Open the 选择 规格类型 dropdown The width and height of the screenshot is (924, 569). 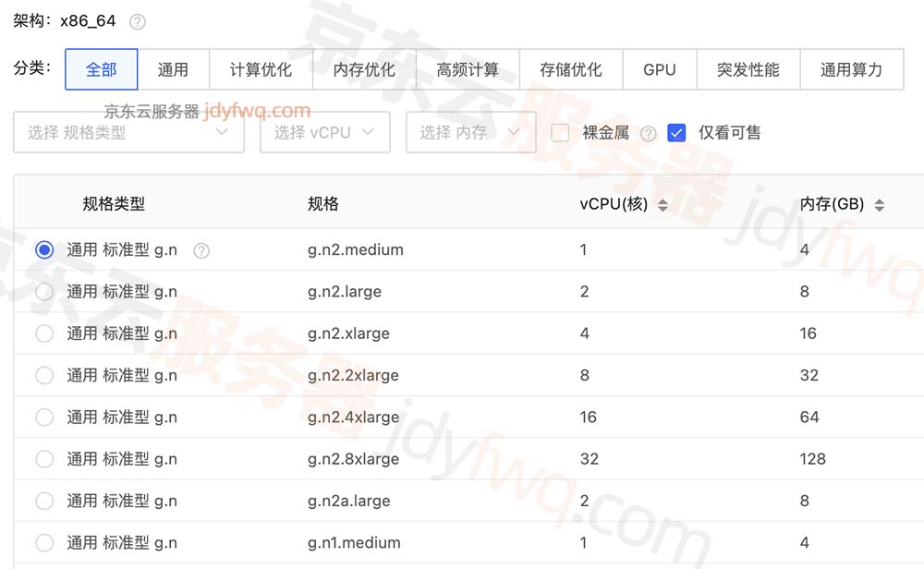[x=128, y=132]
